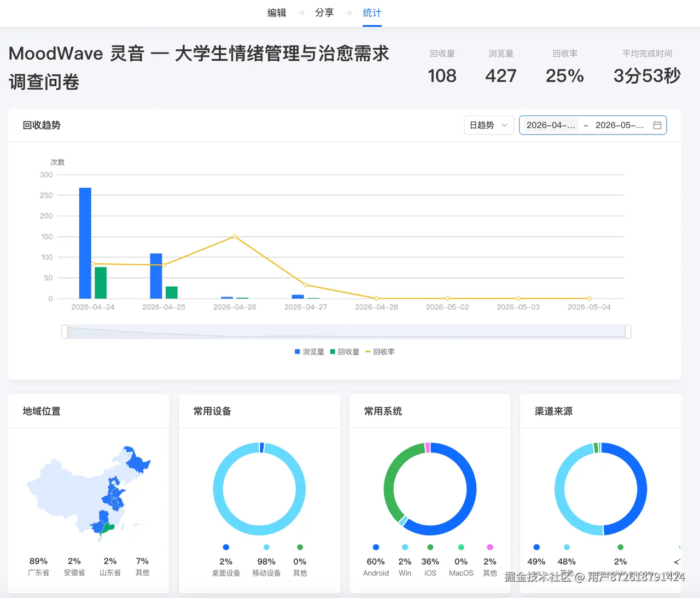700x598 pixels.
Task: Click the Android legend dot
Action: [x=376, y=547]
